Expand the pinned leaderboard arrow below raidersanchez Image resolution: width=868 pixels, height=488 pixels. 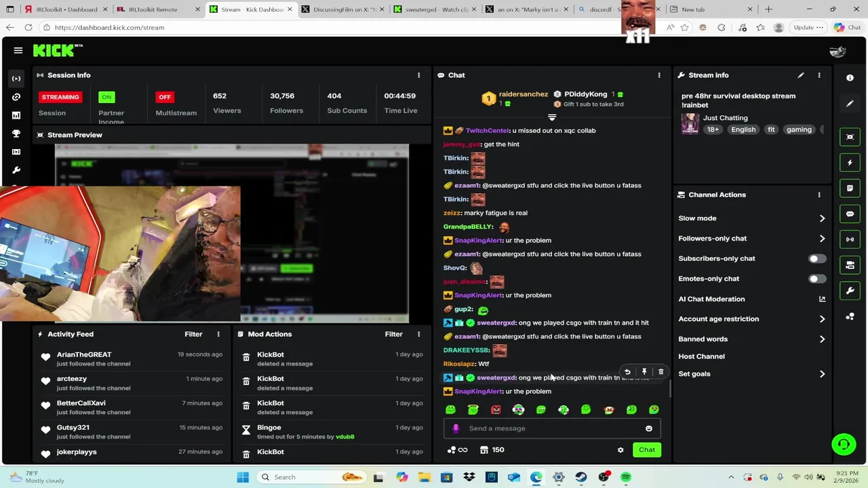[552, 117]
